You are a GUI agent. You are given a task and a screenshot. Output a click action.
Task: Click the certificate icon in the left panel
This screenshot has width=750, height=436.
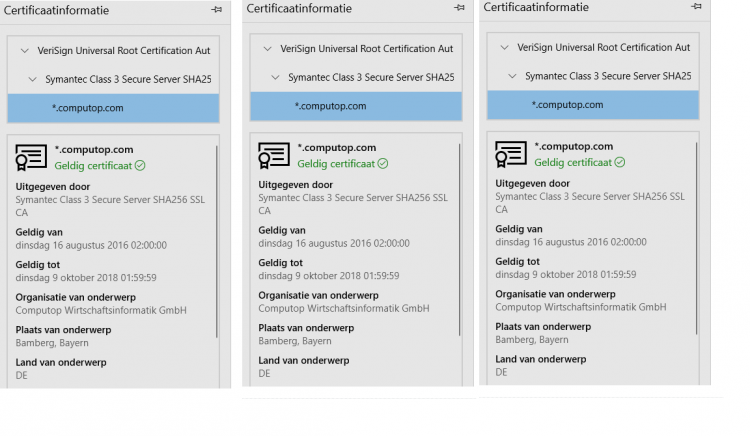31,156
